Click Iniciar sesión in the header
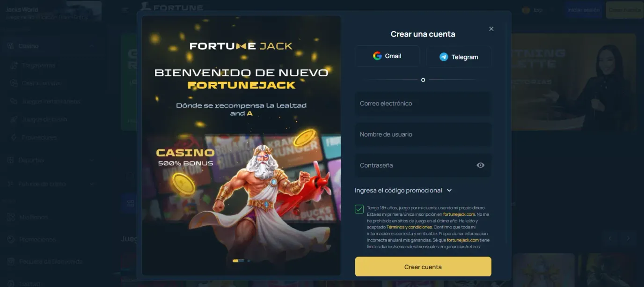644x287 pixels. [583, 10]
